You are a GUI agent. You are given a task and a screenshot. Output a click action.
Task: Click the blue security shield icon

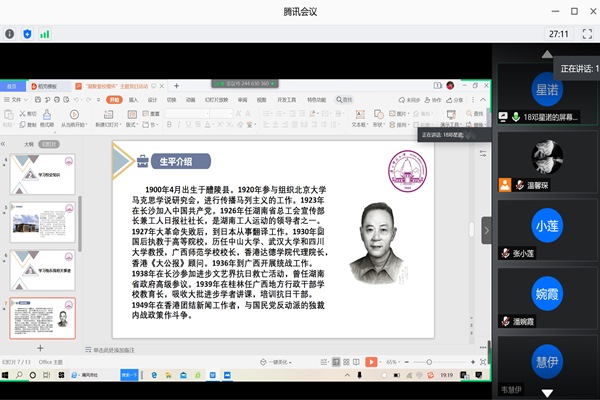[x=27, y=34]
